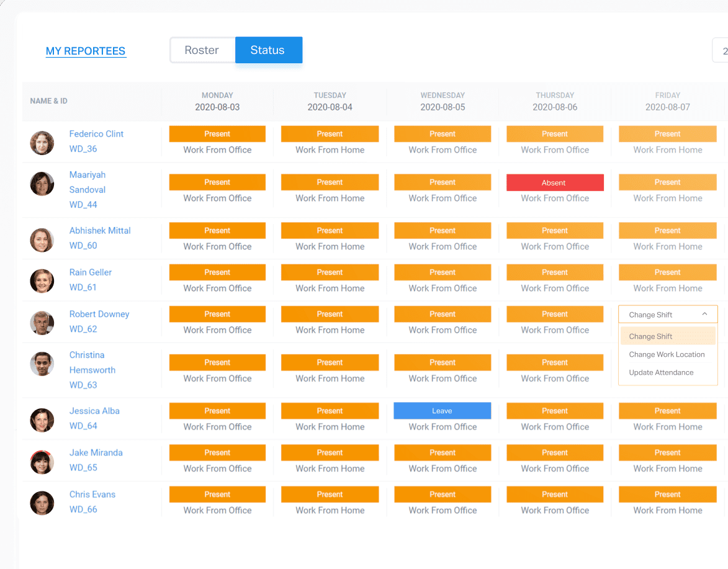Click Rain Geller's Tuesday Present badge
This screenshot has height=569, width=728.
click(x=330, y=272)
